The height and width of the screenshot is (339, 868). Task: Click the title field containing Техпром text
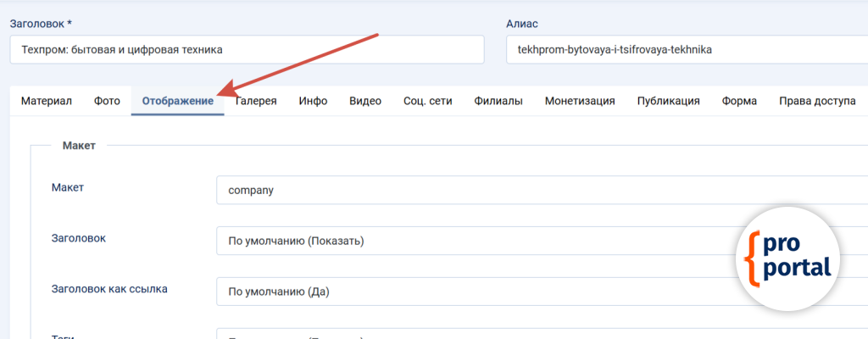(x=247, y=50)
